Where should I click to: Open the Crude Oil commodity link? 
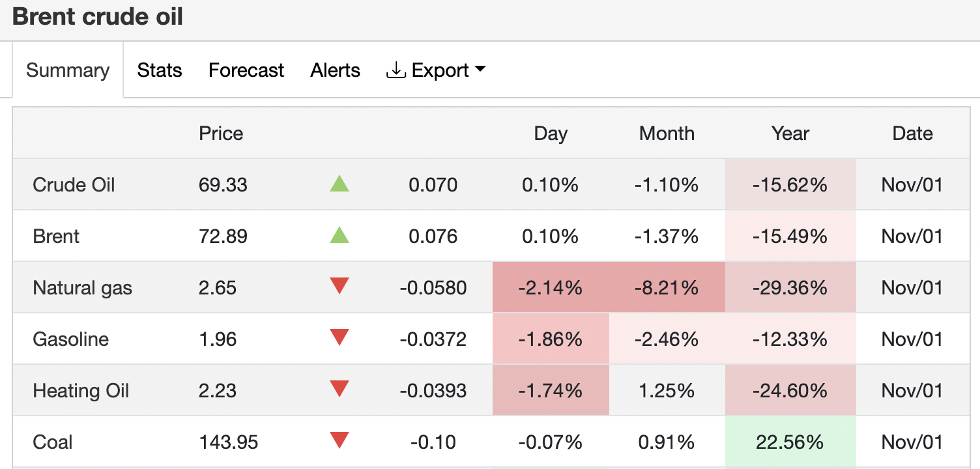[x=74, y=185]
